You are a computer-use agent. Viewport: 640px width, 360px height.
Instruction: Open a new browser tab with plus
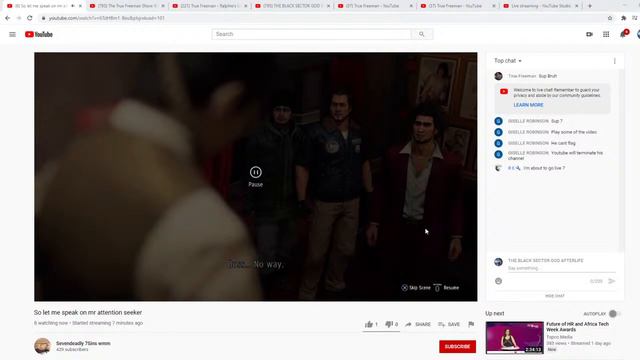[589, 6]
